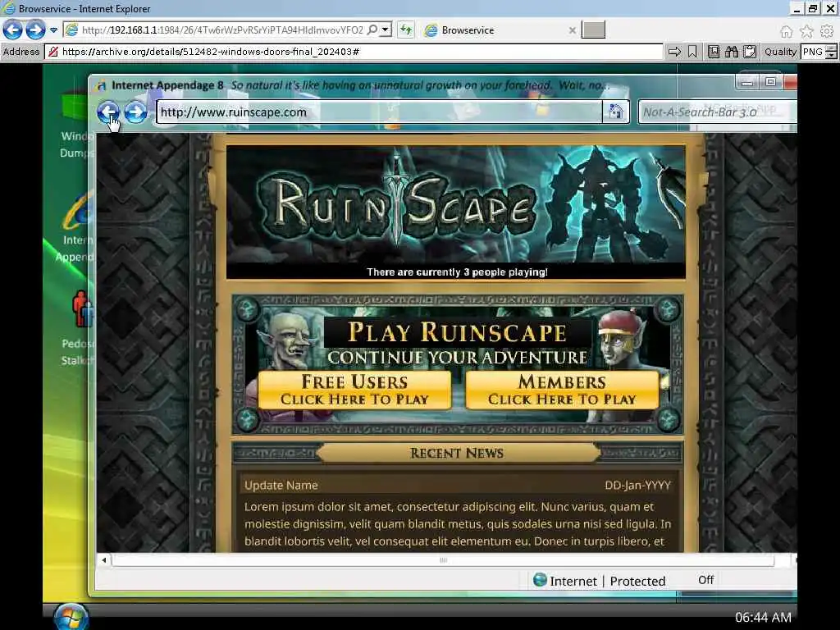
Task: Click the Internet Appendage 8 title bar icon
Action: point(101,85)
